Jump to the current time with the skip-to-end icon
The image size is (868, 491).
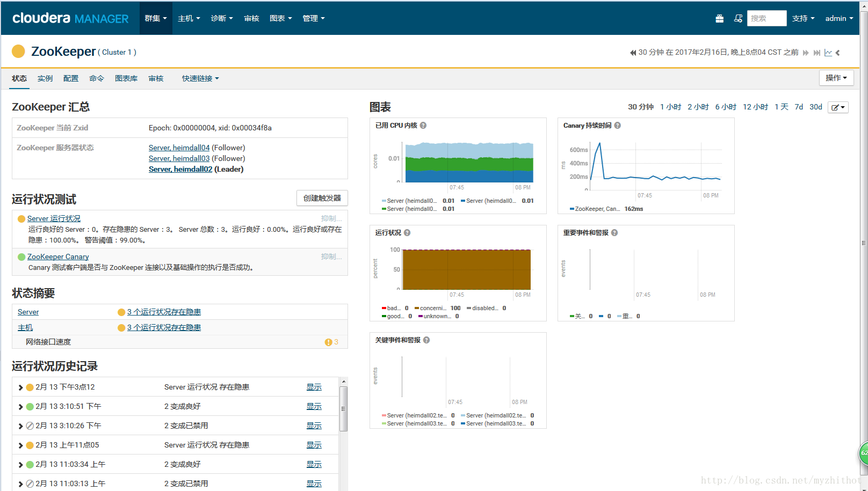coord(817,53)
